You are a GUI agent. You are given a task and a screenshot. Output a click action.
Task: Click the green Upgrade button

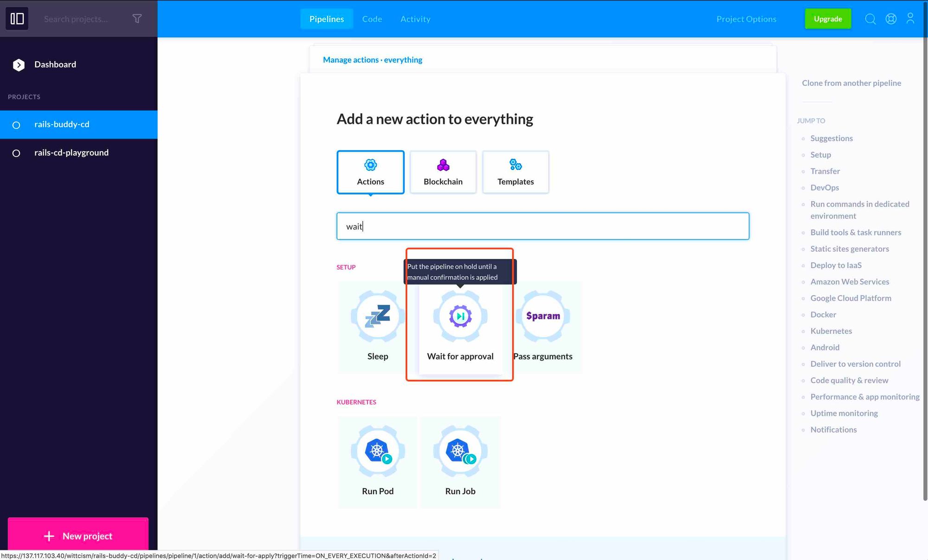pos(828,19)
